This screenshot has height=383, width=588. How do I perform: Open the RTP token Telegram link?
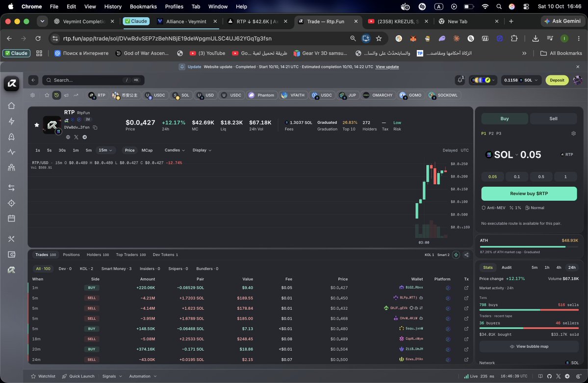pos(85,137)
